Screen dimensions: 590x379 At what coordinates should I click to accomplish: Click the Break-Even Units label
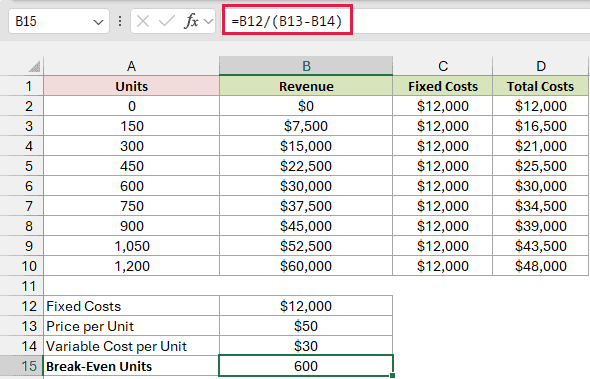pyautogui.click(x=131, y=366)
